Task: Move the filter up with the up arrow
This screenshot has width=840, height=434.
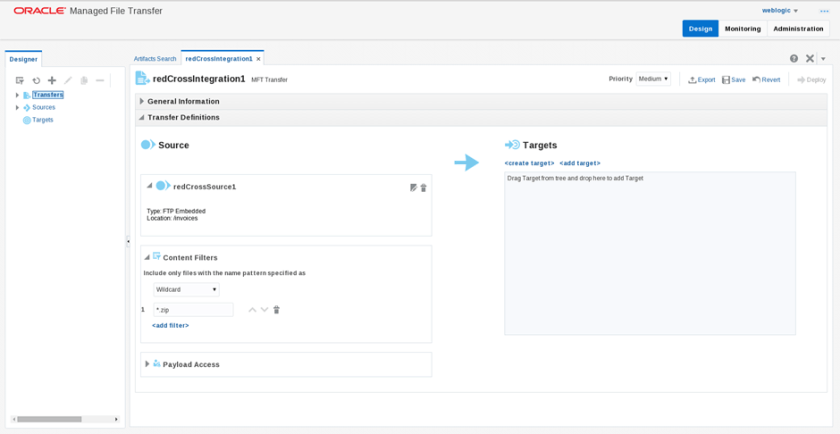Action: tap(252, 310)
